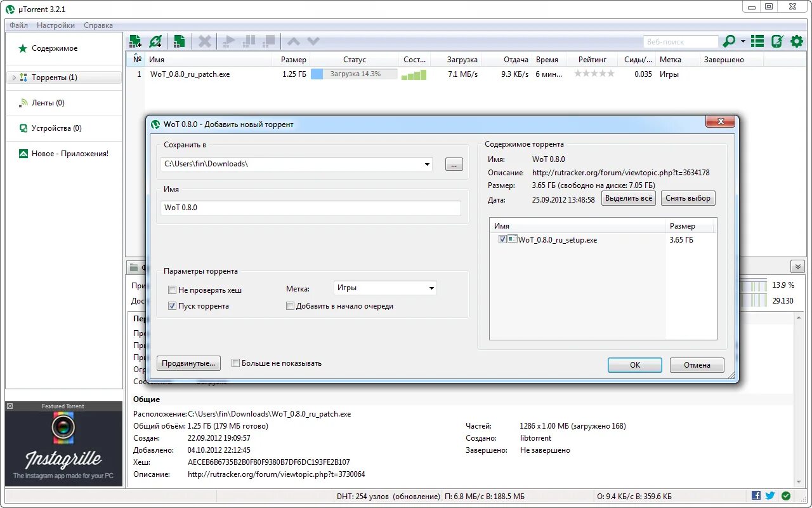Enable Добавить в начало очереди checkbox
812x508 pixels.
(291, 306)
